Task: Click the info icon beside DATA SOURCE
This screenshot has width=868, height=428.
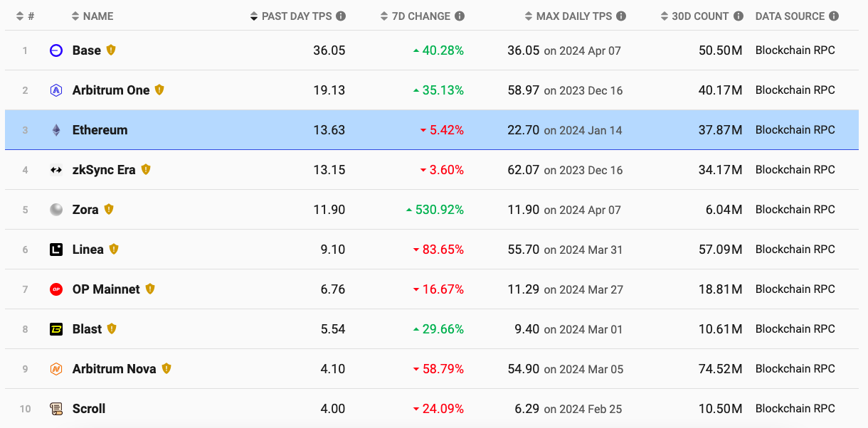Action: pyautogui.click(x=834, y=16)
